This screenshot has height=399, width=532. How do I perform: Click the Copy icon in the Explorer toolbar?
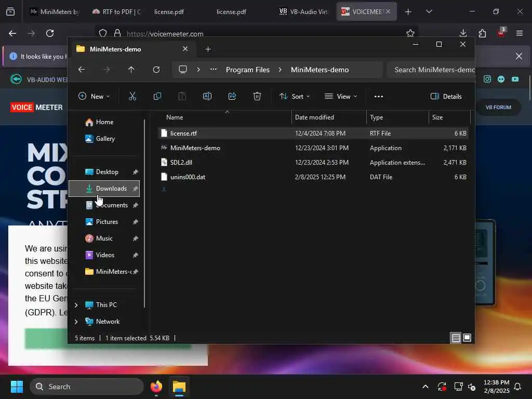157,96
